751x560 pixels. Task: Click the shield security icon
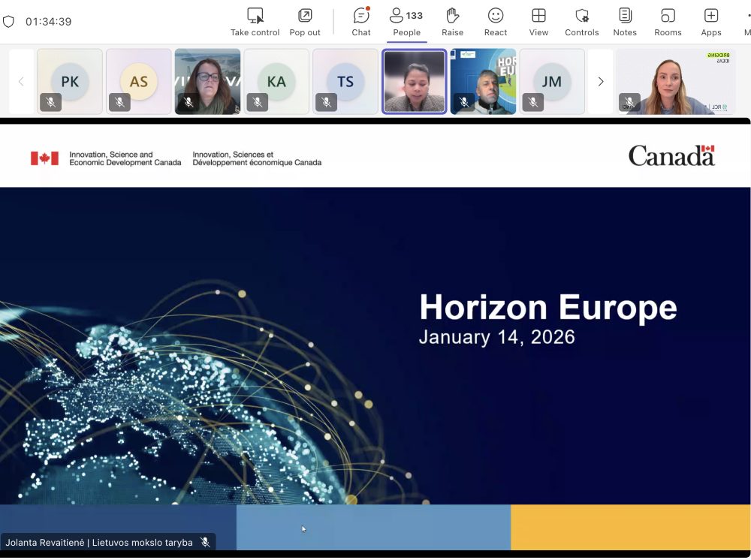(x=9, y=22)
